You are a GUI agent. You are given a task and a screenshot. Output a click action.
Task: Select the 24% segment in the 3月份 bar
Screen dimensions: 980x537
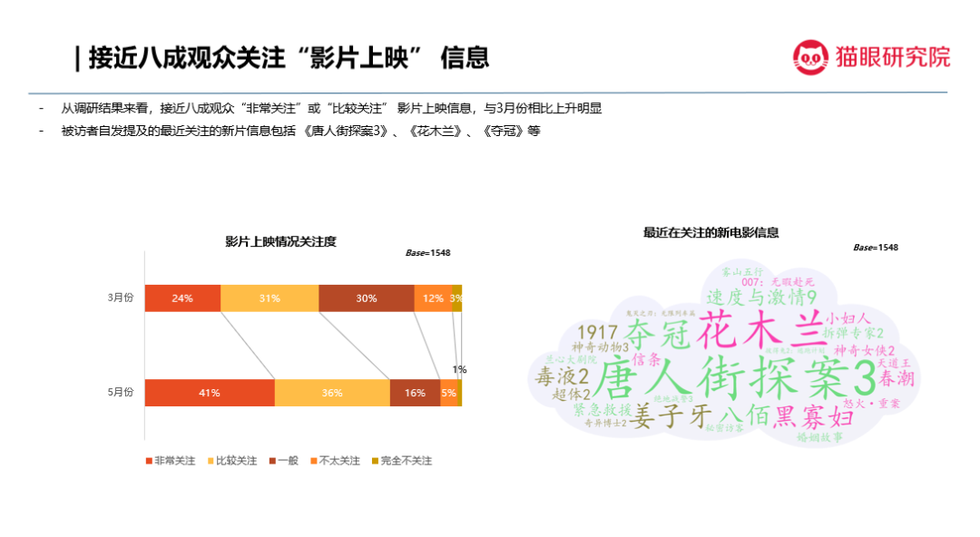pos(182,298)
